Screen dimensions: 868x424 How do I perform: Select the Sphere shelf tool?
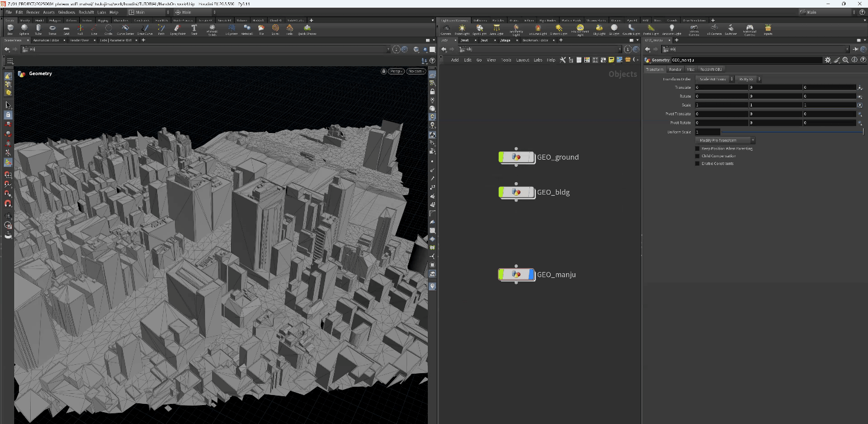(24, 29)
